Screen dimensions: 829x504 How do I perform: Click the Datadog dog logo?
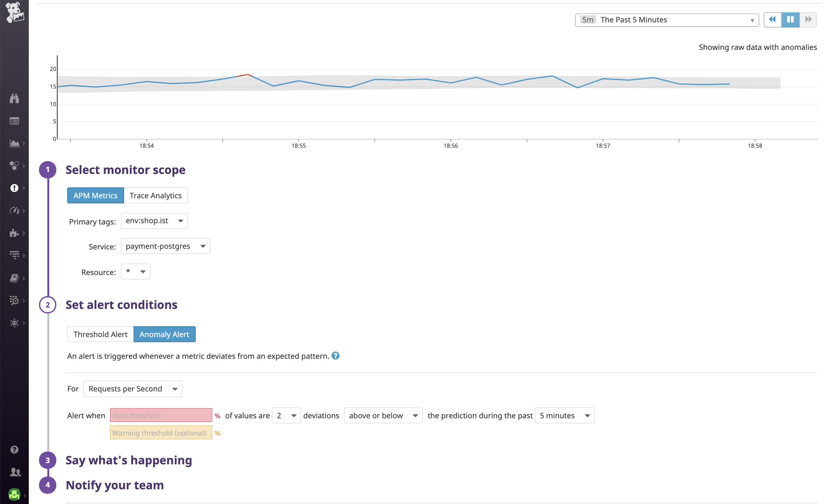(14, 12)
